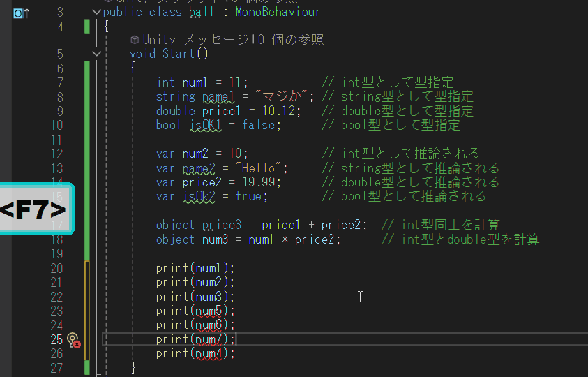Click the comment // double型として推論される
Viewport: 588px width, 377px height.
tap(410, 182)
